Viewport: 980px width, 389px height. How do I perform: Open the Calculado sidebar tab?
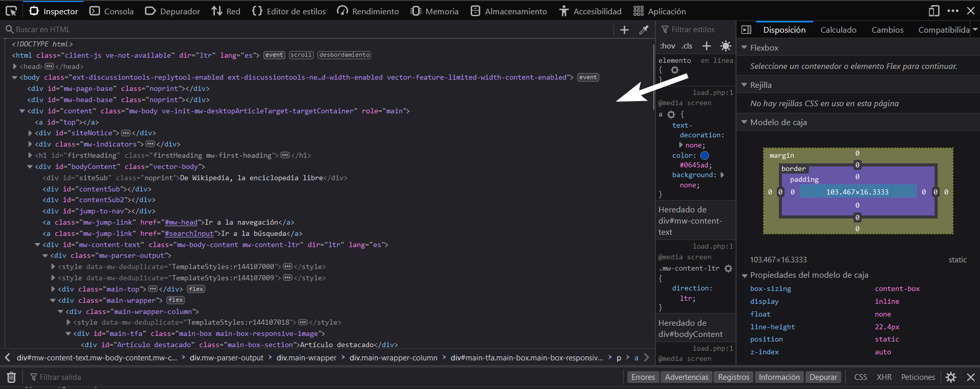838,30
